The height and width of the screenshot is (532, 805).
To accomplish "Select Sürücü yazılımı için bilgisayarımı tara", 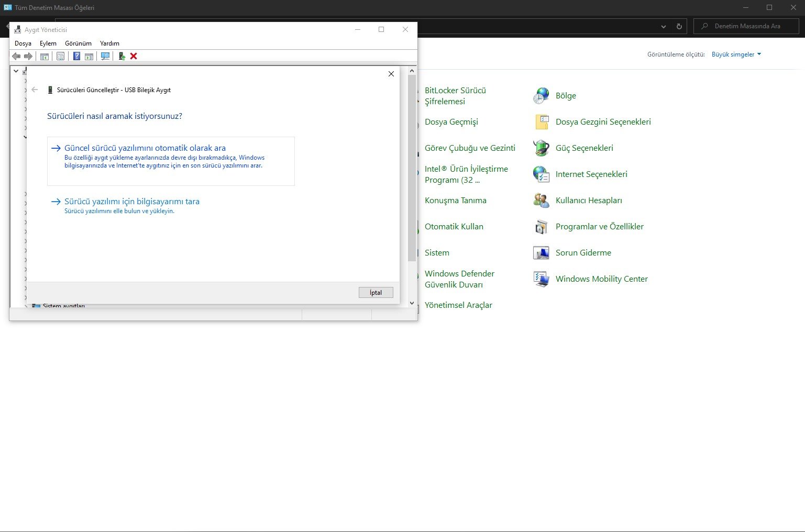I will coord(132,202).
